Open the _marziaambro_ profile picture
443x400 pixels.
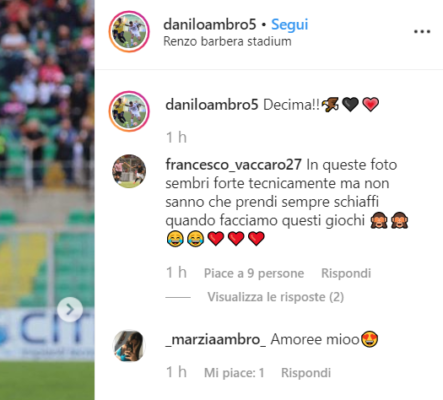click(x=129, y=346)
